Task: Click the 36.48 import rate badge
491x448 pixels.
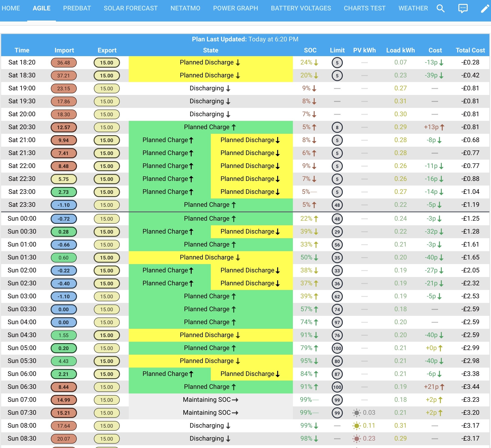Action: [x=64, y=63]
